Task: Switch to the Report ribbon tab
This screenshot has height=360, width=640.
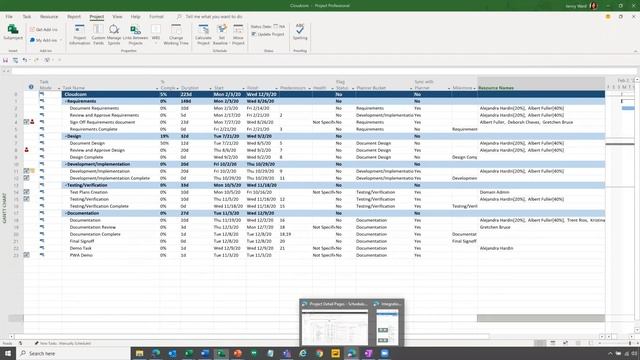Action: [74, 17]
